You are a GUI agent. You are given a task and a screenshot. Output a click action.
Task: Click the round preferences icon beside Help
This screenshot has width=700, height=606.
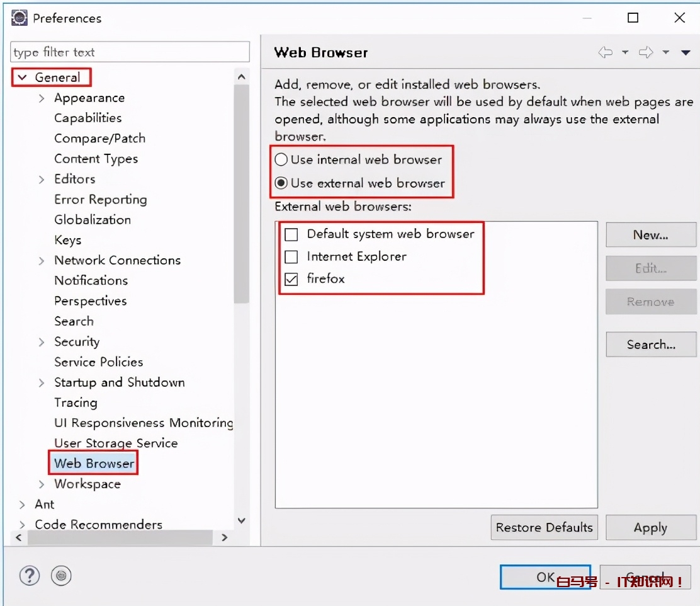[61, 576]
